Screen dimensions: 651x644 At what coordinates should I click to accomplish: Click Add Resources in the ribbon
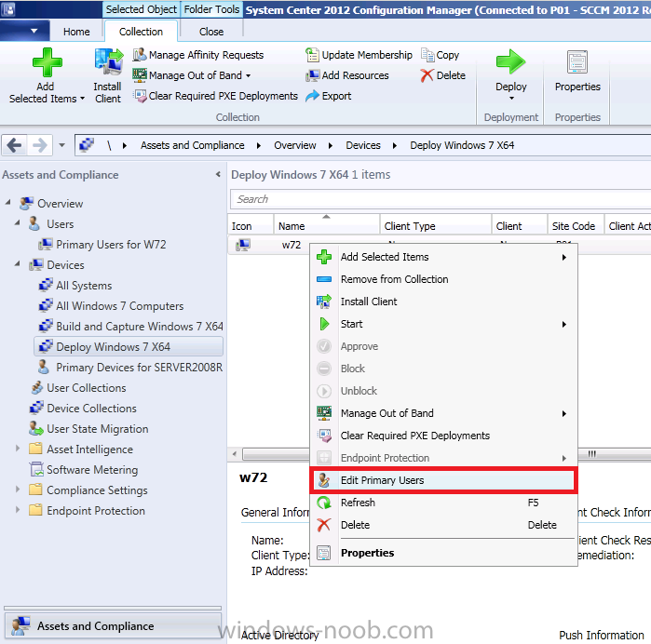pyautogui.click(x=347, y=75)
